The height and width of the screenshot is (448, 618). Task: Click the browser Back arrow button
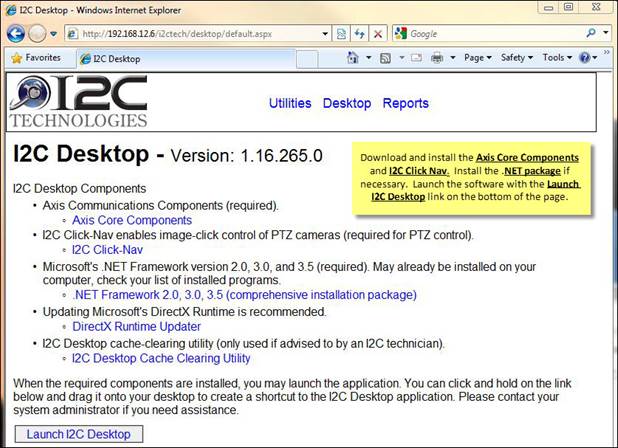point(16,34)
